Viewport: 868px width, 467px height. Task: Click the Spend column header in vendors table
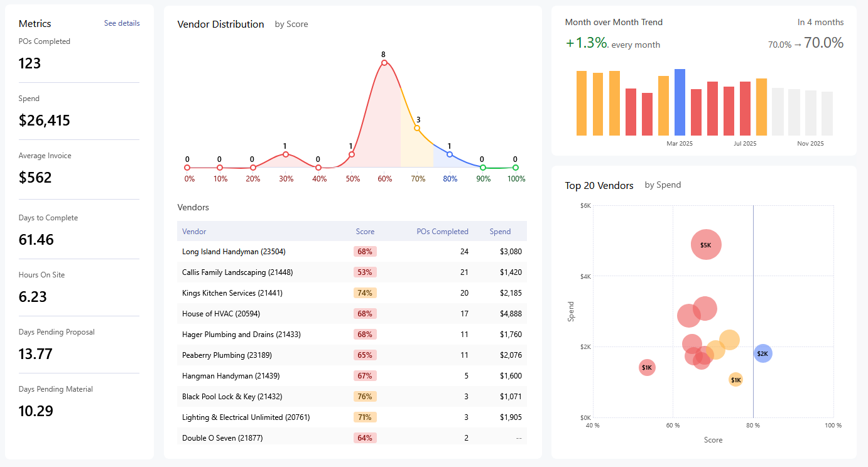point(500,232)
